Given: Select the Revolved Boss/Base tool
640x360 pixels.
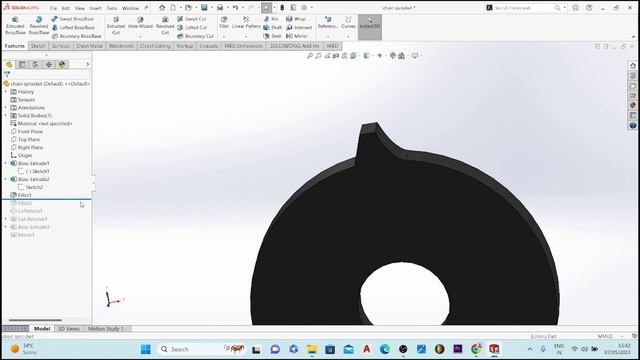Looking at the screenshot, I should coord(39,26).
